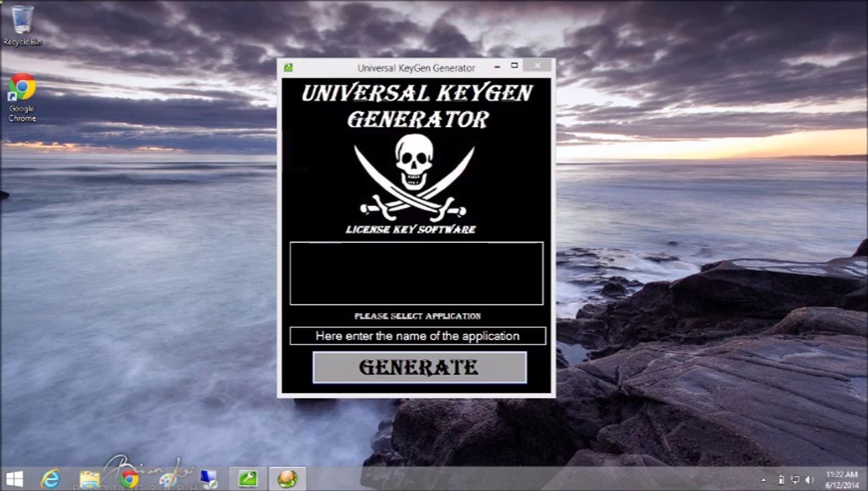
Task: Show hidden system tray icons
Action: (764, 480)
